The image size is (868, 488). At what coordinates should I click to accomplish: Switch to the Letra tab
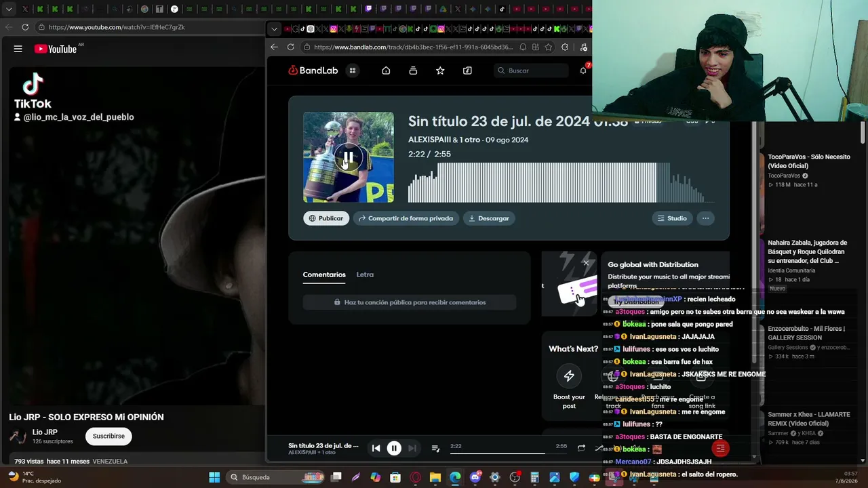[365, 274]
